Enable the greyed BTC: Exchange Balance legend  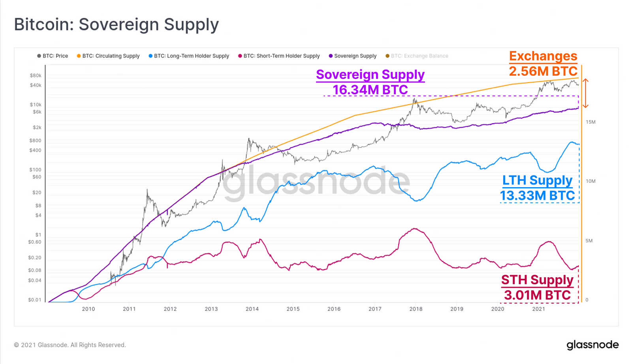coord(417,56)
